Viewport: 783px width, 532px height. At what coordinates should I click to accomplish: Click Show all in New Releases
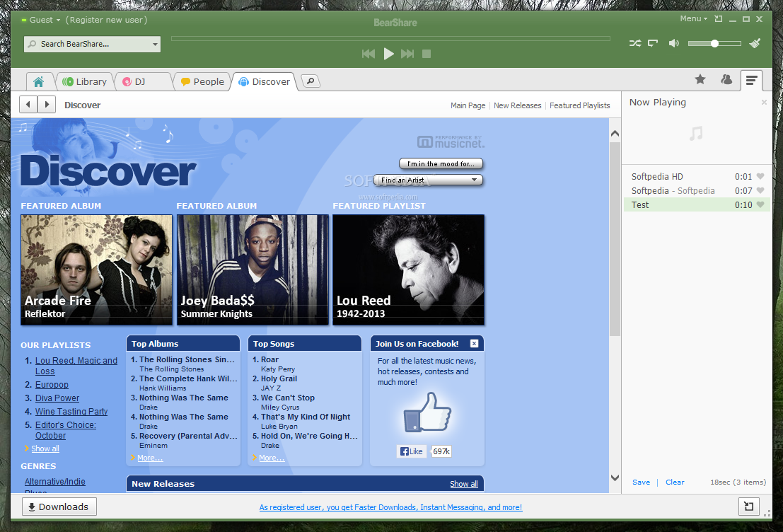pos(463,484)
